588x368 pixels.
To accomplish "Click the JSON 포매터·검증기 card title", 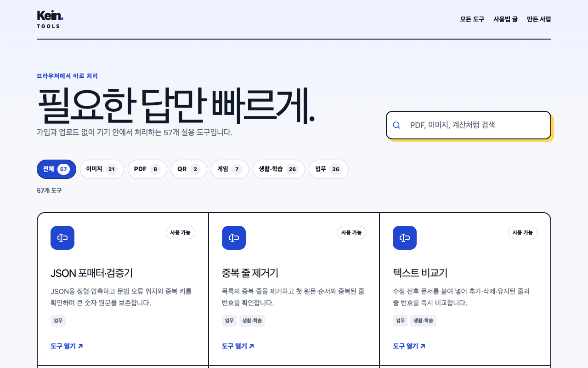I will pos(92,273).
